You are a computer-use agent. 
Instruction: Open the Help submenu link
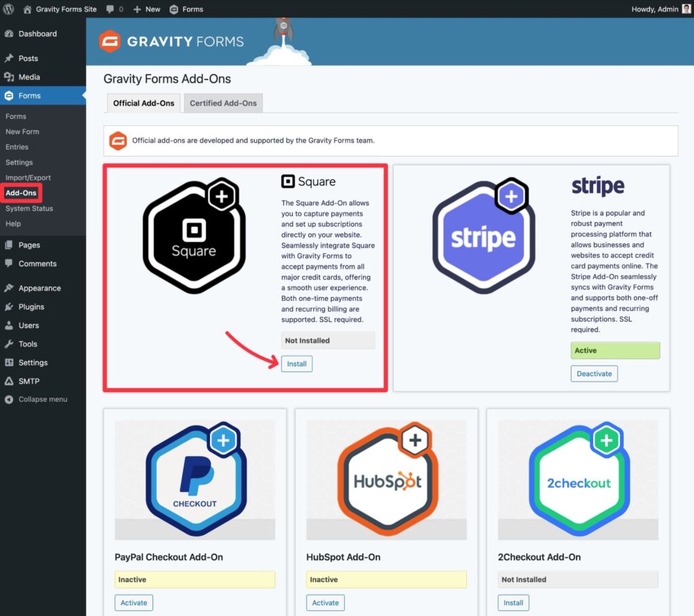[14, 224]
